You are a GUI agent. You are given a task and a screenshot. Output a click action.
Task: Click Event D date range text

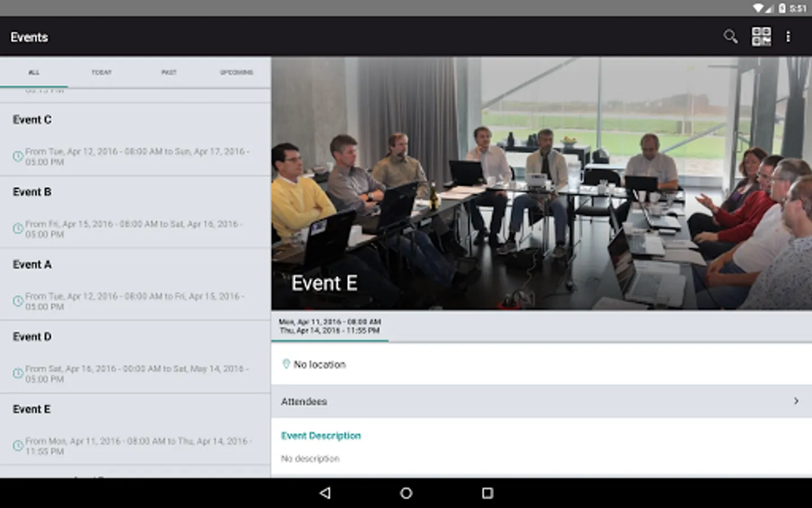136,374
